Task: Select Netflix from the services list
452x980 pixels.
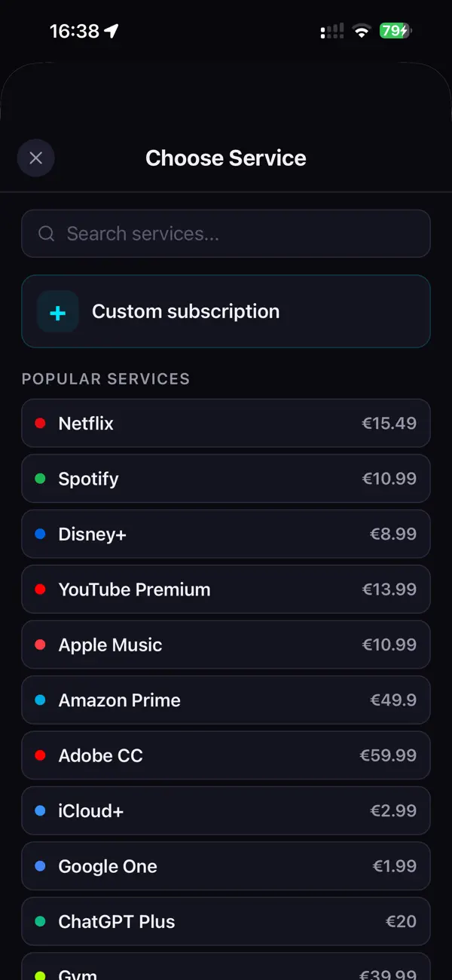Action: (x=226, y=423)
